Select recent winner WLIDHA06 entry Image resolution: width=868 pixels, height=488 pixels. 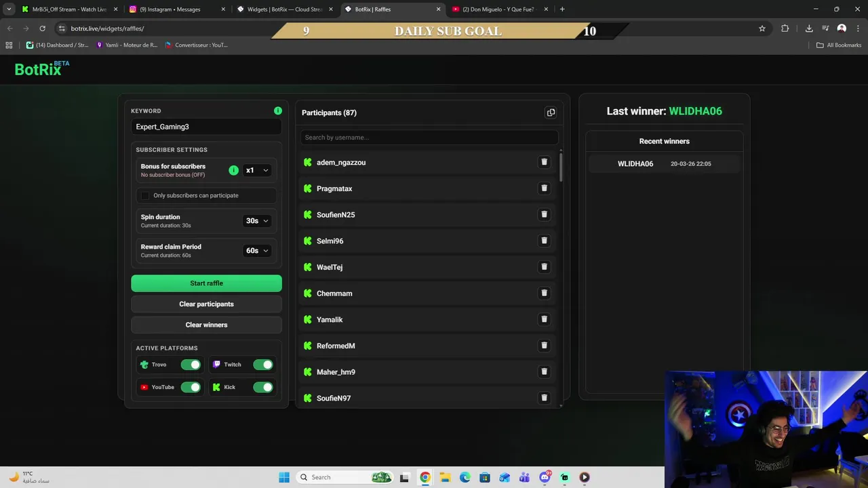click(x=665, y=164)
